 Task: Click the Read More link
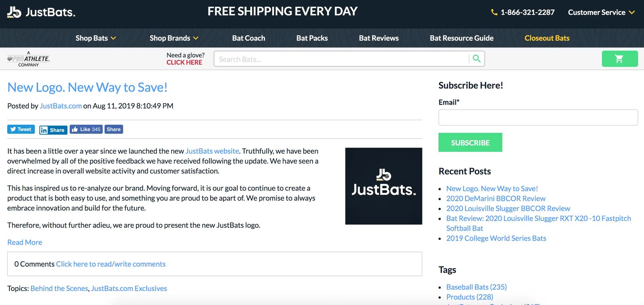[x=24, y=242]
